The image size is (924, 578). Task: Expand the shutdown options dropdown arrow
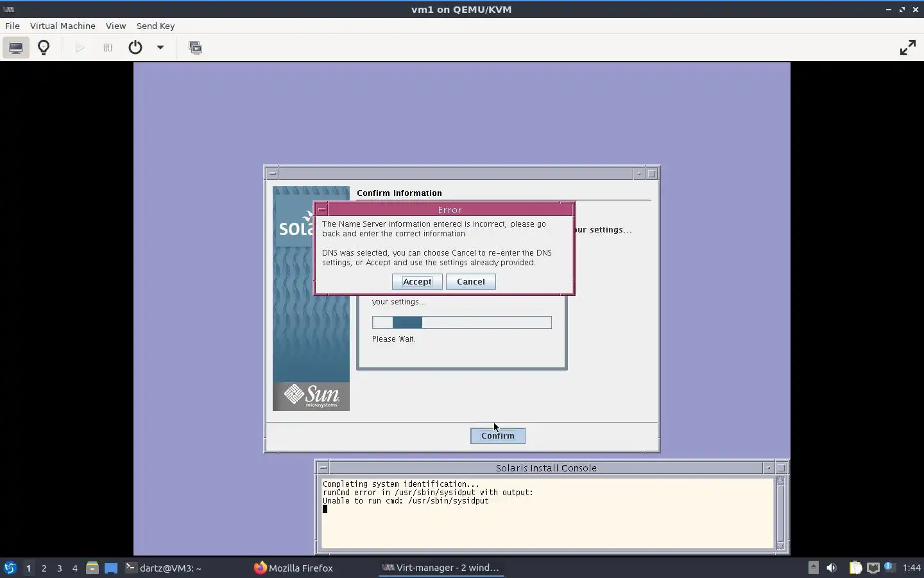tap(160, 48)
